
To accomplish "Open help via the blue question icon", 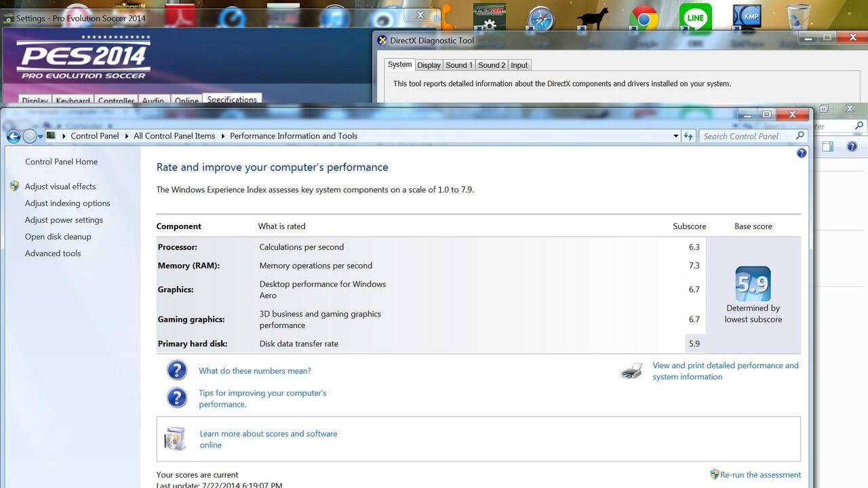I will tap(802, 153).
